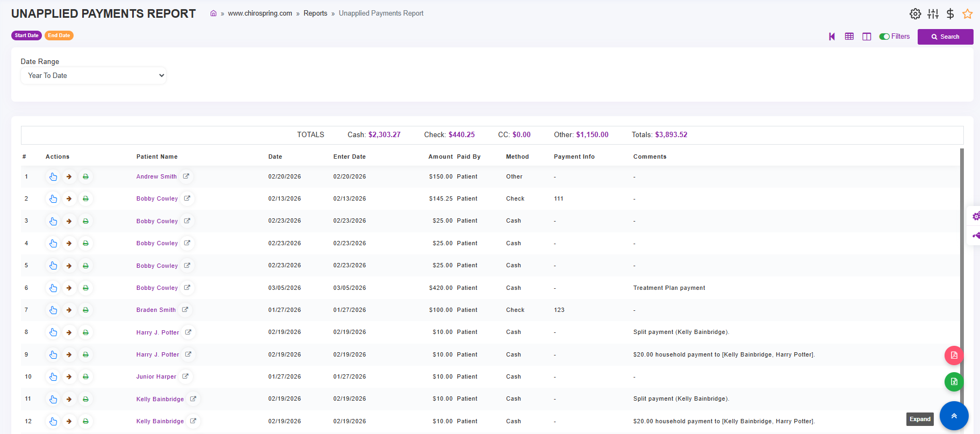Viewport: 980px width, 434px height.
Task: Open the sliders adjustment icon in header
Action: pos(933,14)
